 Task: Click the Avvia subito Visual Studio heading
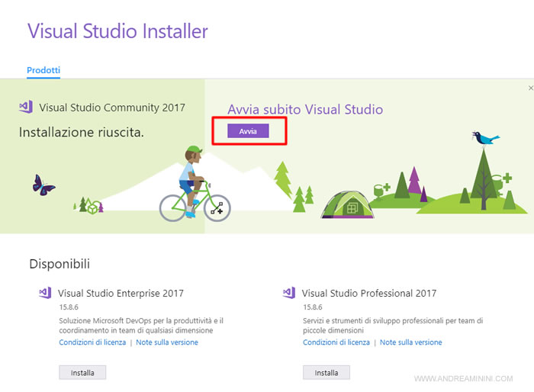305,109
